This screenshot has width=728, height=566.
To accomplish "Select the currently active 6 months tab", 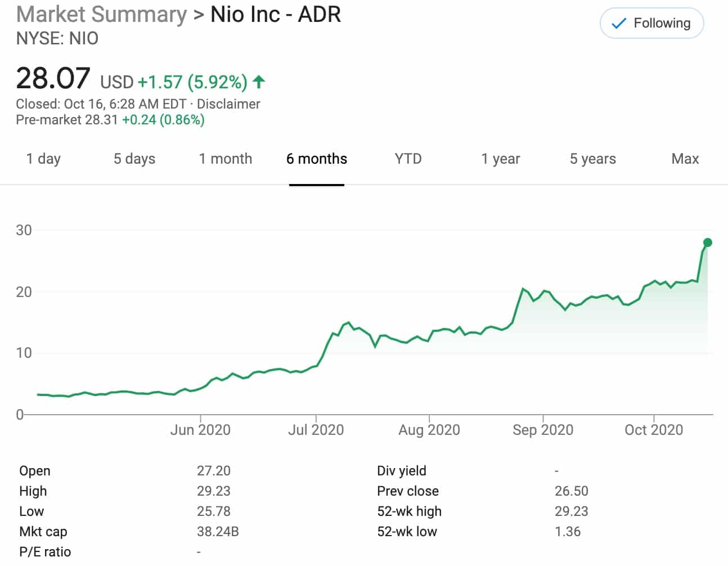I will tap(316, 159).
